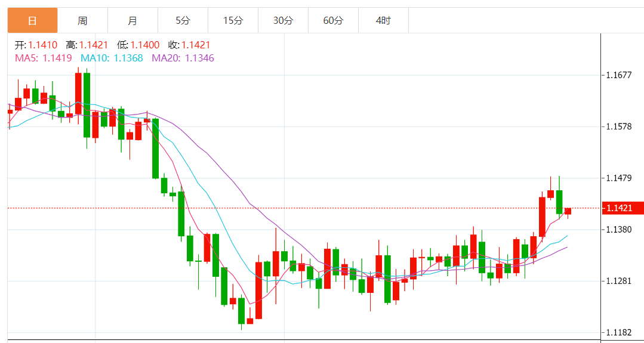Switch to the 4时 four-hour tab
This screenshot has width=644, height=343.
tap(383, 20)
